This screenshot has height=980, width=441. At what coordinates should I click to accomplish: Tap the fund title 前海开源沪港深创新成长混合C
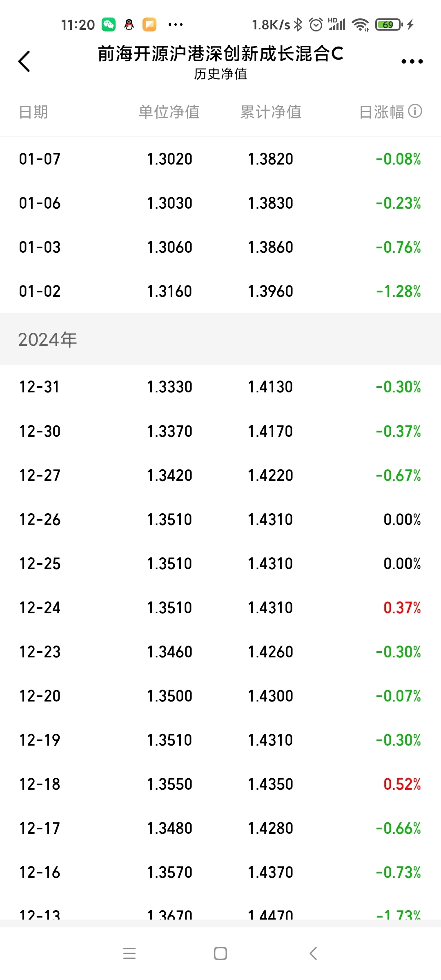pos(220,54)
